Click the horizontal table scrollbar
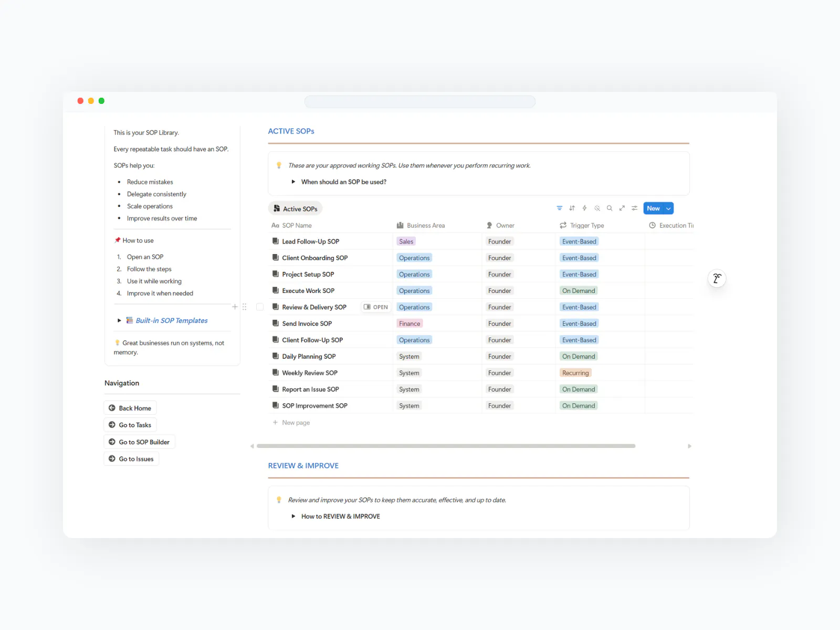The image size is (840, 630). (446, 446)
